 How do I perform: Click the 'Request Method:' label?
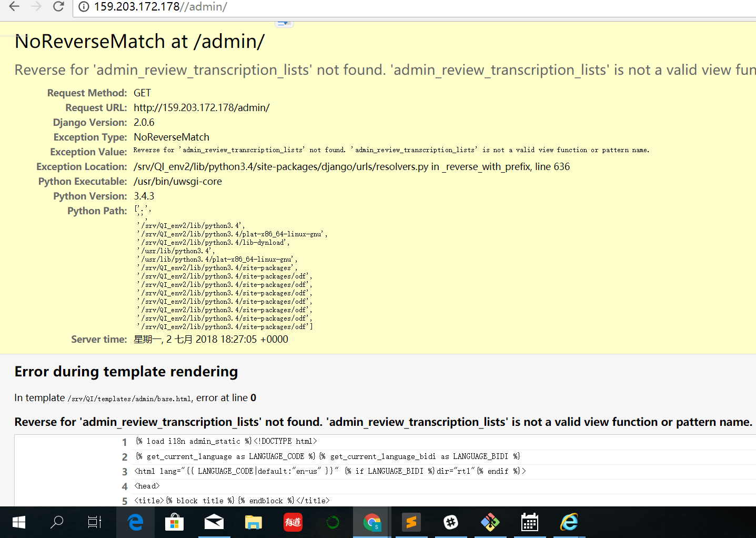pos(87,93)
